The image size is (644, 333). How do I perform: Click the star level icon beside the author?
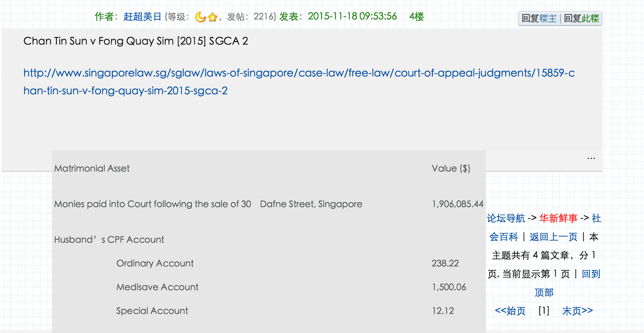point(213,17)
